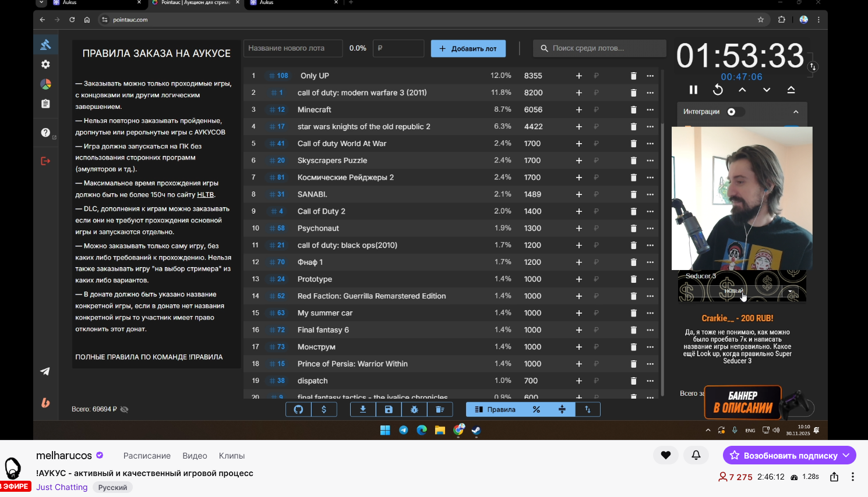Delete the Minecraft lot

pyautogui.click(x=633, y=109)
